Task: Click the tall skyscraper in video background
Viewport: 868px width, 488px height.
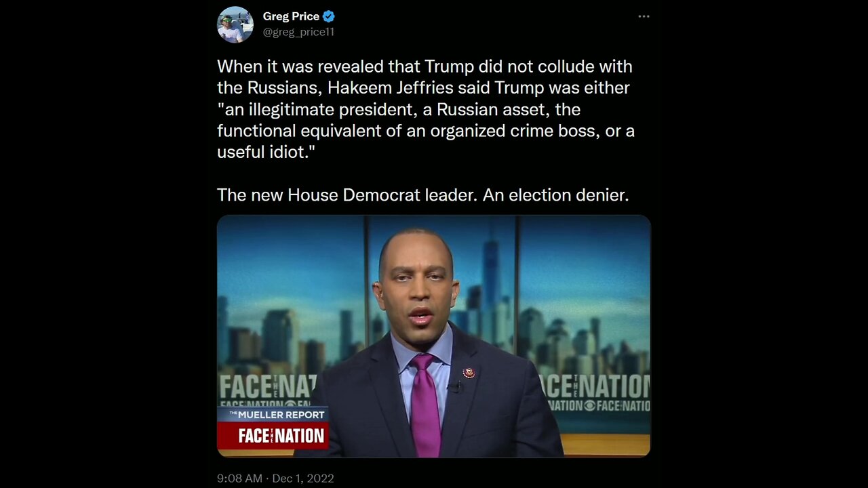Action: pyautogui.click(x=491, y=285)
